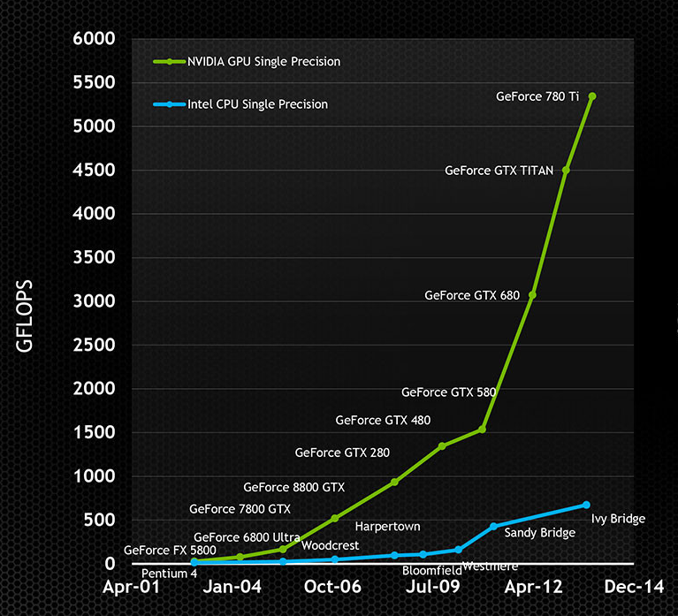The width and height of the screenshot is (678, 616).
Task: Select the GeForce FX 5800 label
Action: 171,550
